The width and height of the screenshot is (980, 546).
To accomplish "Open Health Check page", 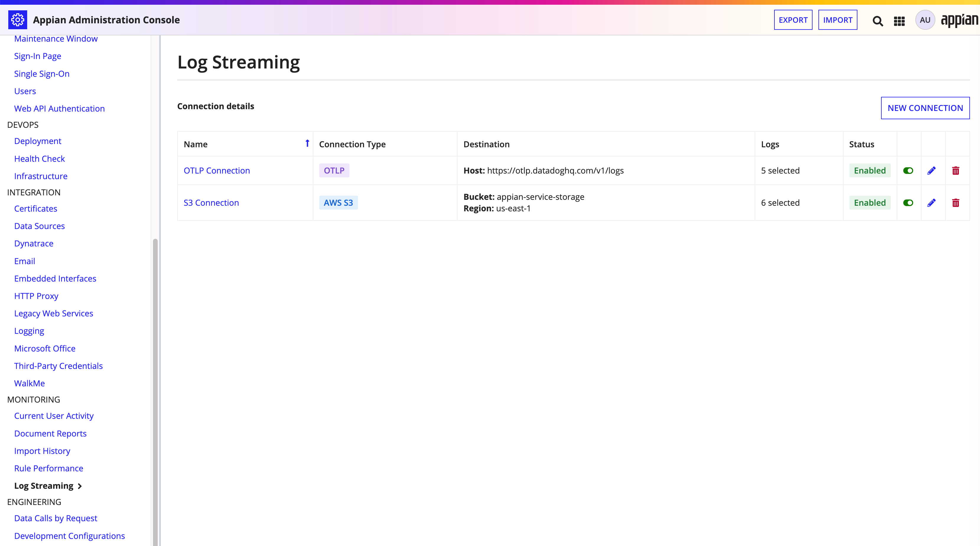I will 40,159.
